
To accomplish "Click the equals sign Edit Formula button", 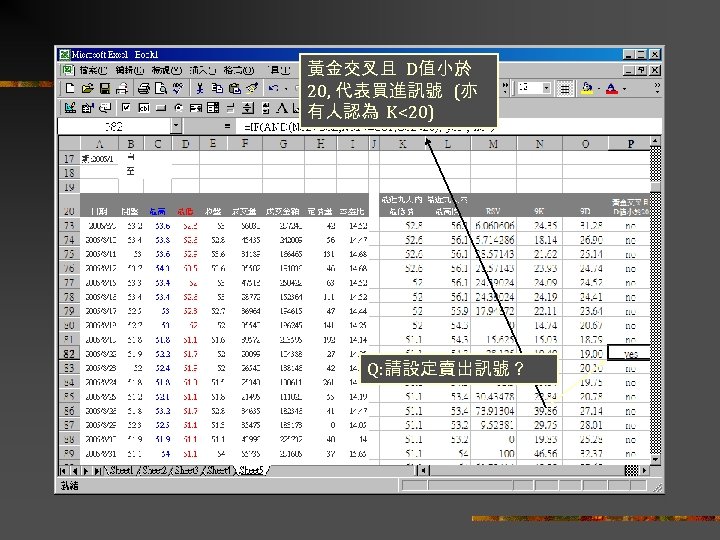I will pos(227,126).
